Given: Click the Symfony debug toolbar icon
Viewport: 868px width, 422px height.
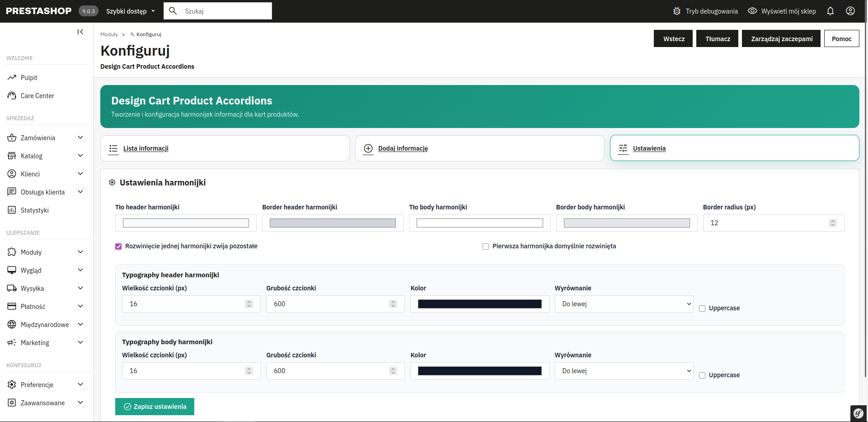Looking at the screenshot, I should click(859, 413).
